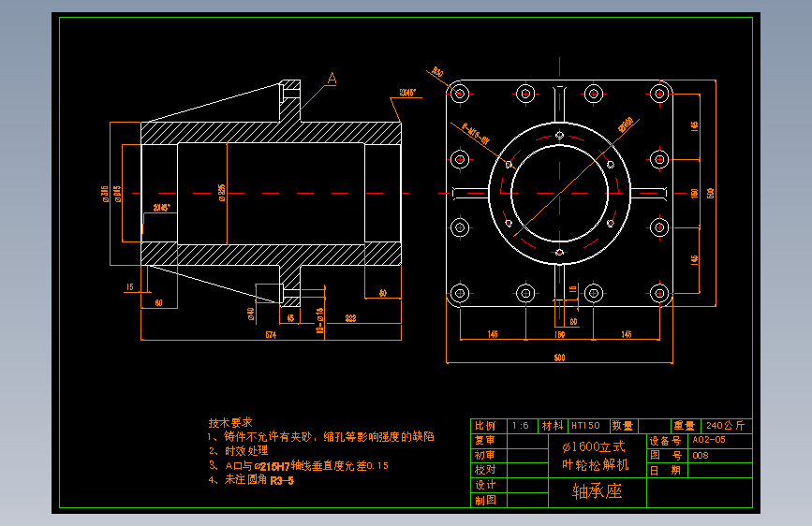Select the 轴承座 part name
Viewport: 812px width, 526px height.
coord(597,491)
